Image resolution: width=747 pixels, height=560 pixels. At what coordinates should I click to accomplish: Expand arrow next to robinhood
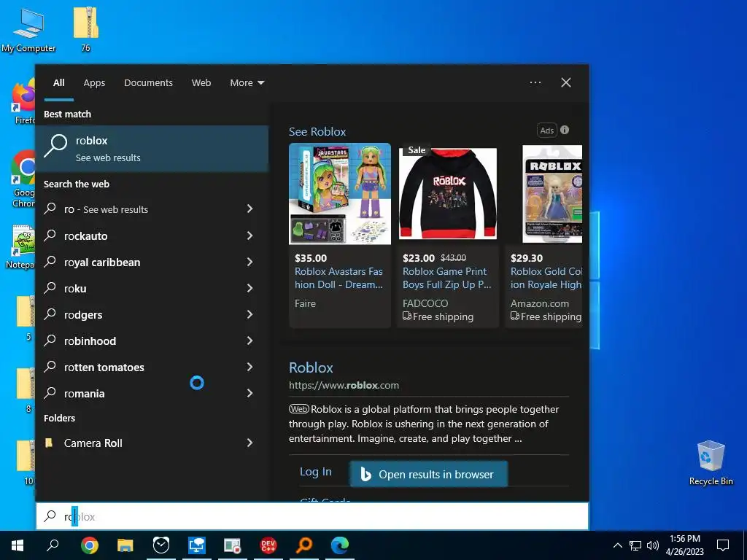[x=249, y=341]
